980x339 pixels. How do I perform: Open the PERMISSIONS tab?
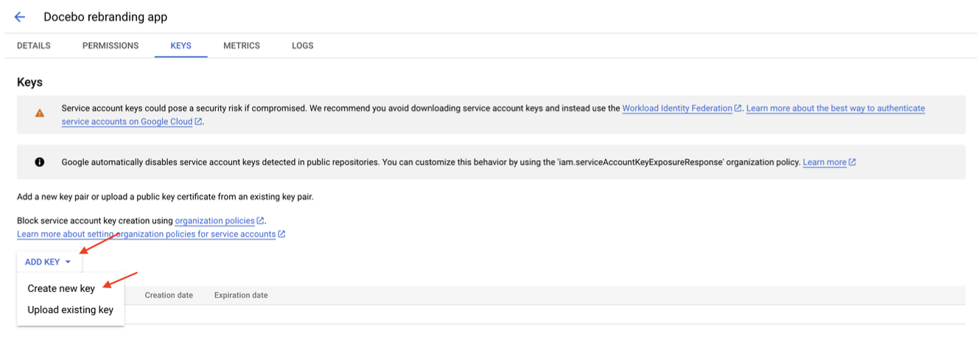coord(111,46)
